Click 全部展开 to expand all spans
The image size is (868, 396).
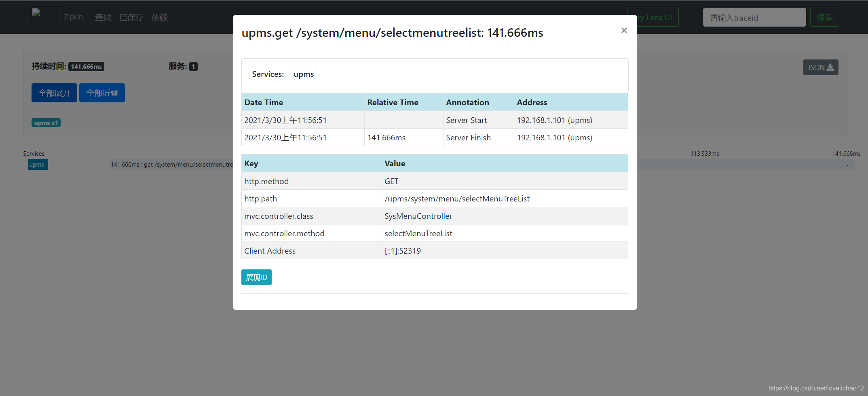[x=54, y=93]
